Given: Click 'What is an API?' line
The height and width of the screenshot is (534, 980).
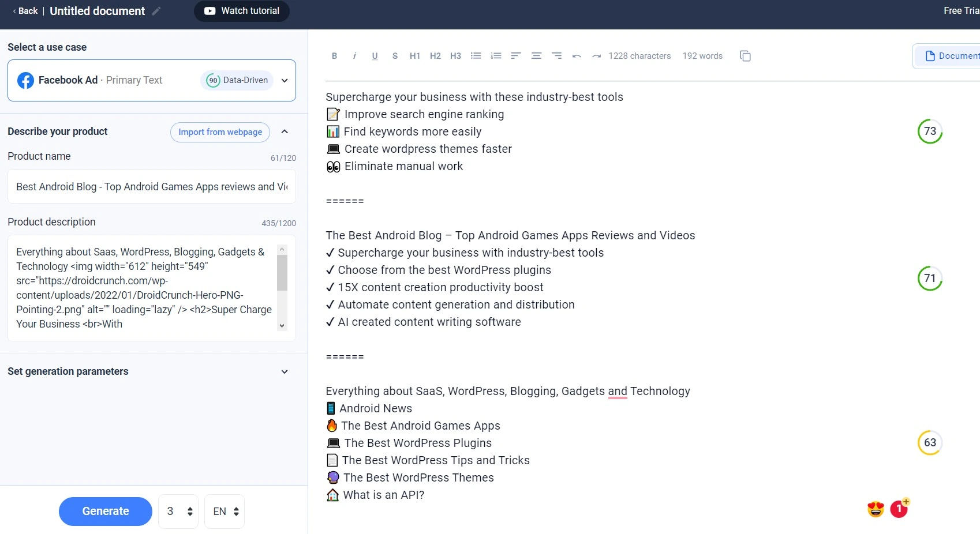Looking at the screenshot, I should click(383, 495).
